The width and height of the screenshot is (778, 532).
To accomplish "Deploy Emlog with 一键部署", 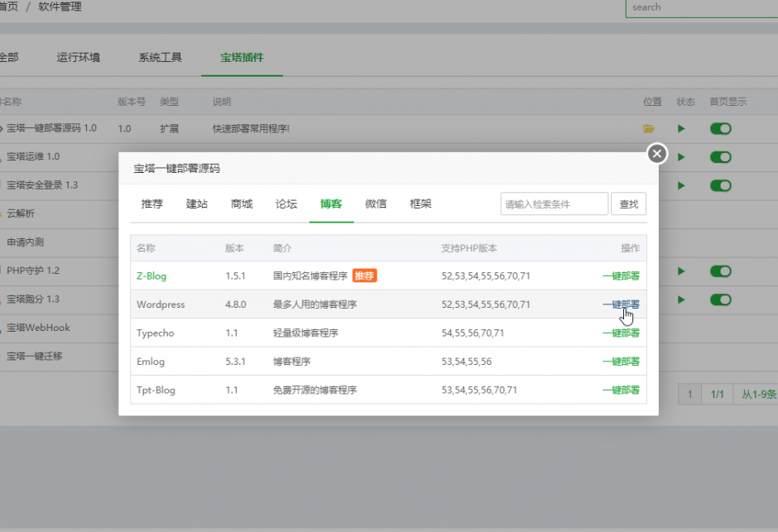I will [x=622, y=362].
